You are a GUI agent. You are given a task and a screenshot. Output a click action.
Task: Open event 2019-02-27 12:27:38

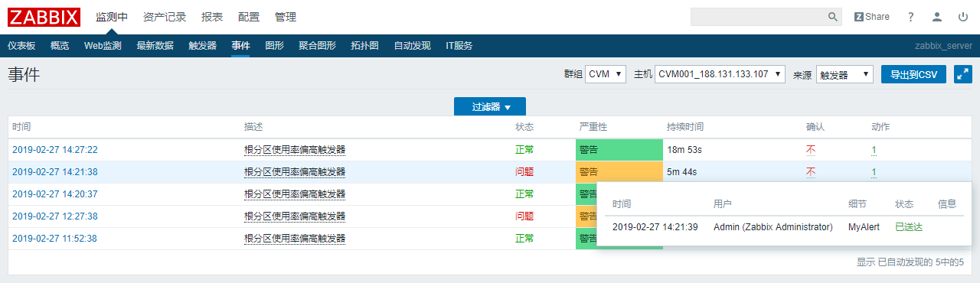coord(55,216)
